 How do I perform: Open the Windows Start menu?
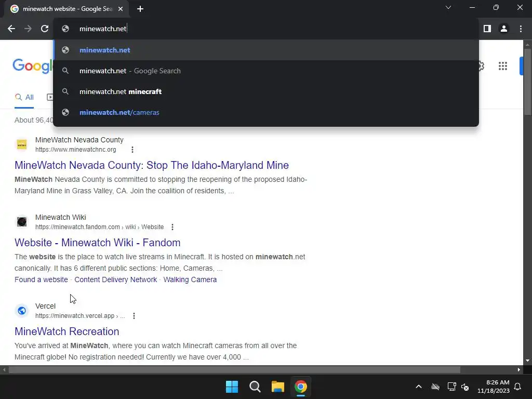232,387
